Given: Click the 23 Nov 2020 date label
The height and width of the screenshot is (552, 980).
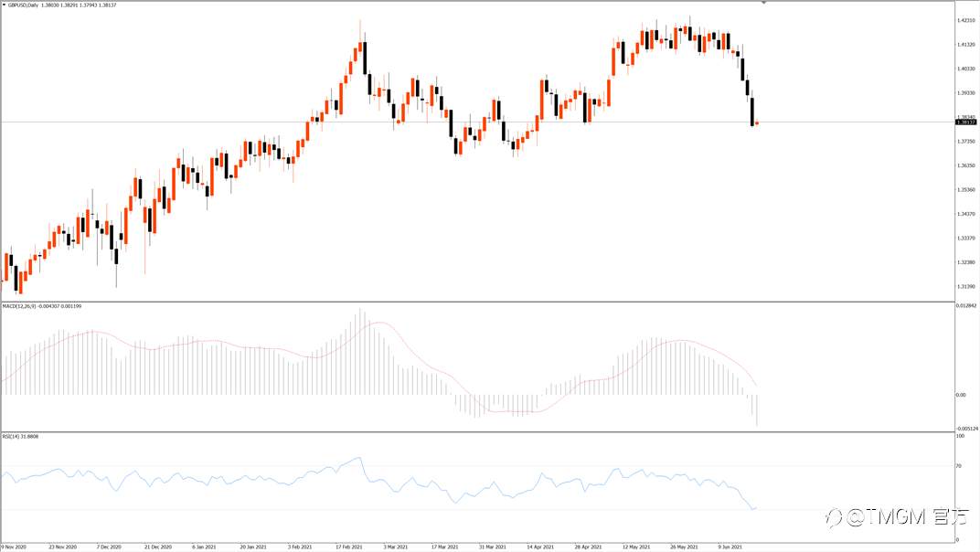Looking at the screenshot, I should (62, 547).
